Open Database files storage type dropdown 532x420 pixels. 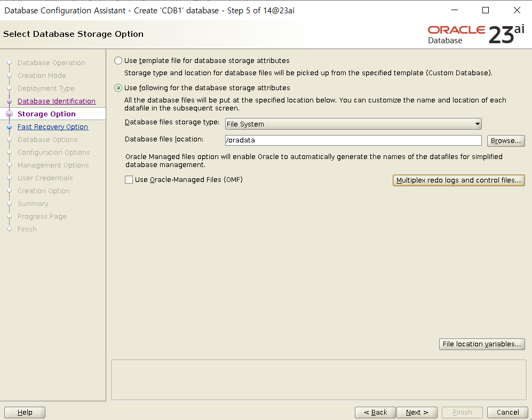[x=353, y=124]
